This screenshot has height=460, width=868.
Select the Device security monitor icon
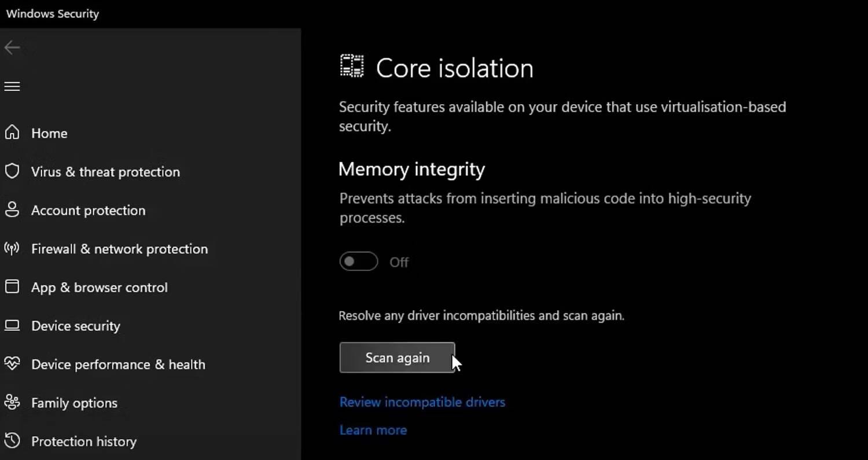tap(12, 325)
